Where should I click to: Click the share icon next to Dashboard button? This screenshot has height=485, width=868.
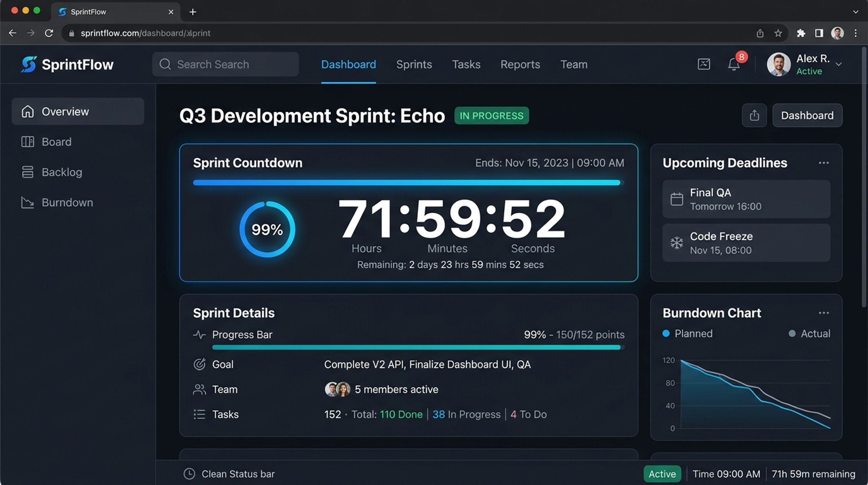point(754,115)
